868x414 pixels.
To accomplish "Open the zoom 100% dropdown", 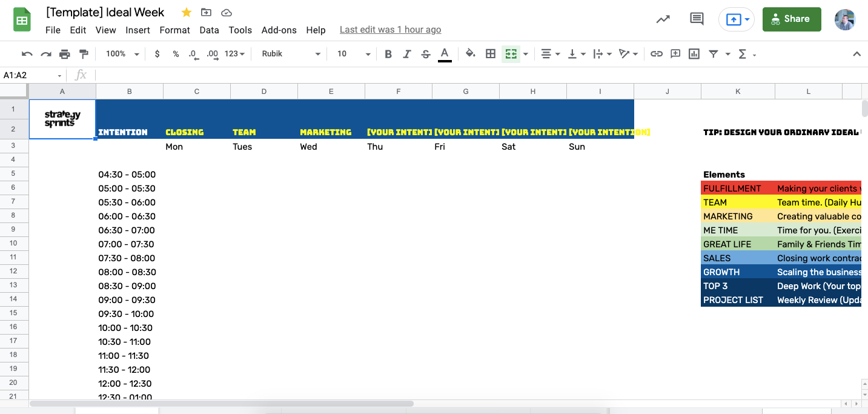I will click(x=122, y=54).
